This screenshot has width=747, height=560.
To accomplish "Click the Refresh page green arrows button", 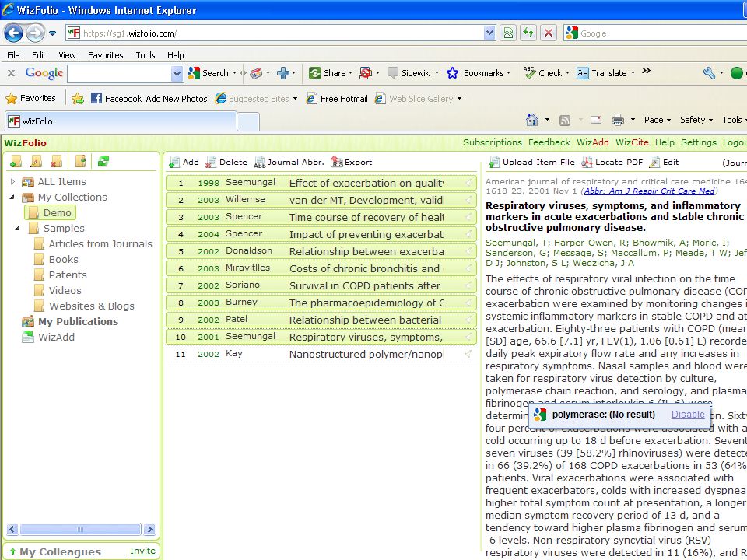I will click(x=528, y=33).
